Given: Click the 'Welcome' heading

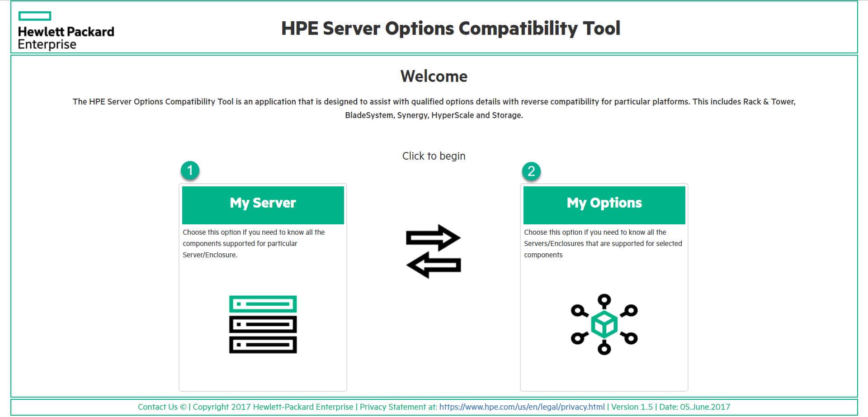Looking at the screenshot, I should click(434, 76).
